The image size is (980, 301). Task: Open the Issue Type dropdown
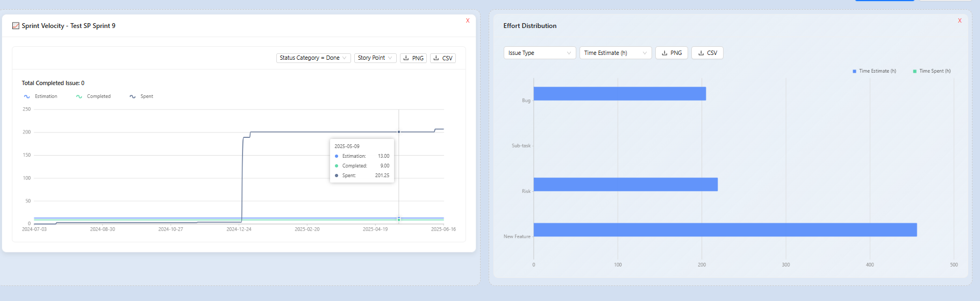click(x=539, y=53)
